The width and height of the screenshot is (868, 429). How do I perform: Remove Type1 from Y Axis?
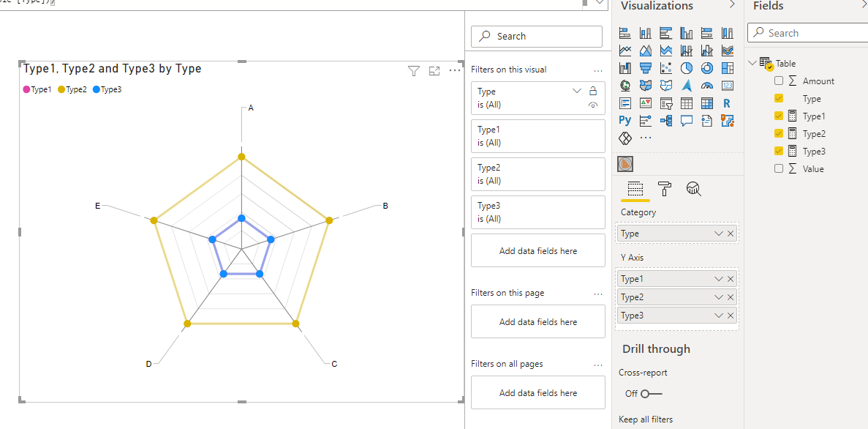[x=731, y=279]
